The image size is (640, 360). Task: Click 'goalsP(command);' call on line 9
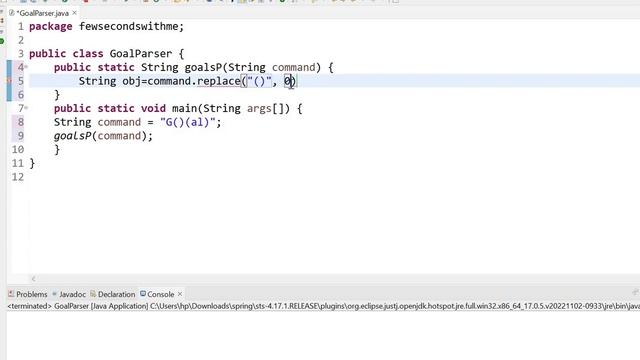[103, 136]
